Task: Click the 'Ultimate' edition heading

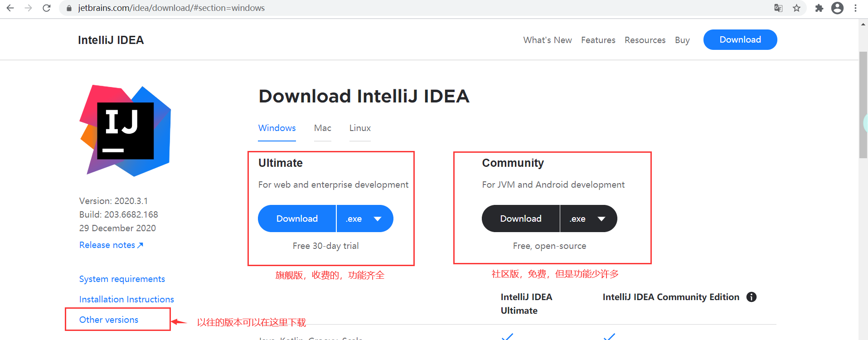Action: coord(281,163)
